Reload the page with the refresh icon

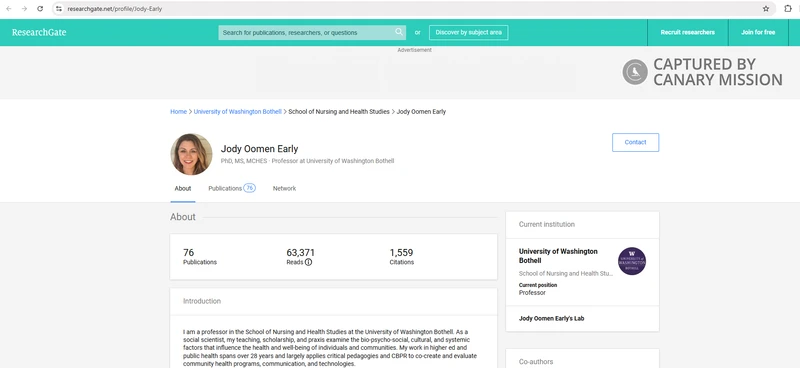pos(40,9)
